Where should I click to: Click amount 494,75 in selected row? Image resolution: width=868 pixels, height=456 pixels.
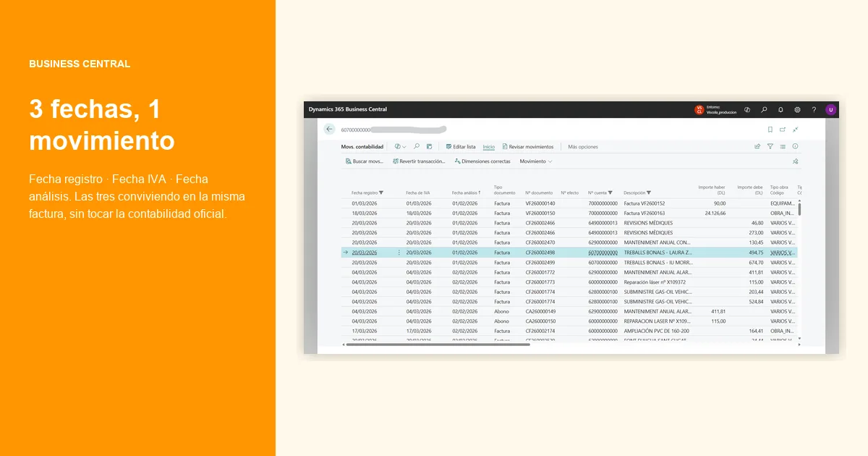756,253
